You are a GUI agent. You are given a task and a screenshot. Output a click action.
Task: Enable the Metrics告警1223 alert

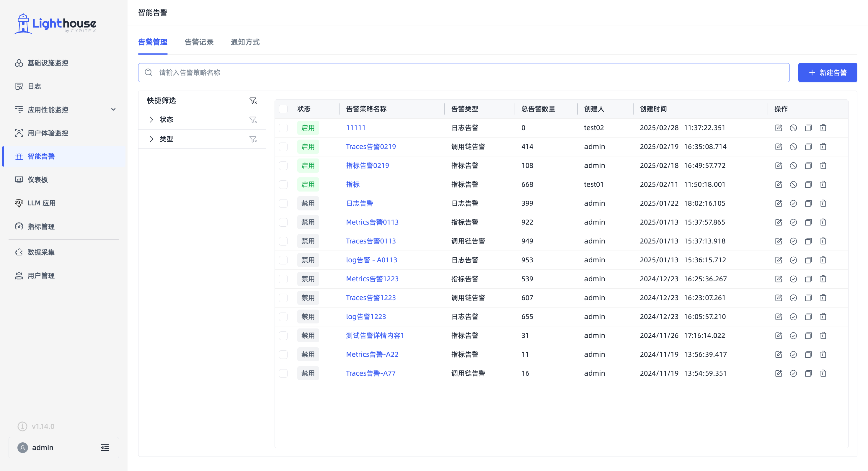pos(793,279)
